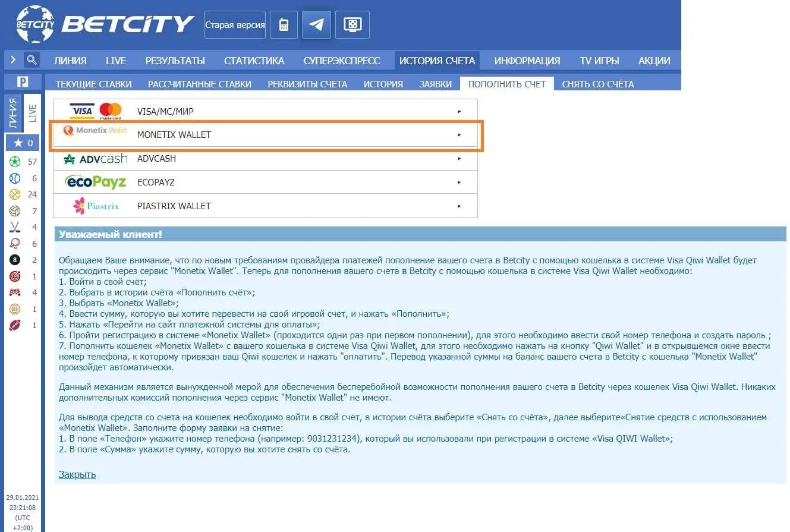The height and width of the screenshot is (532, 790).
Task: Go to ТЕКУЩИЕ СТАВКИ tab
Action: coord(93,84)
